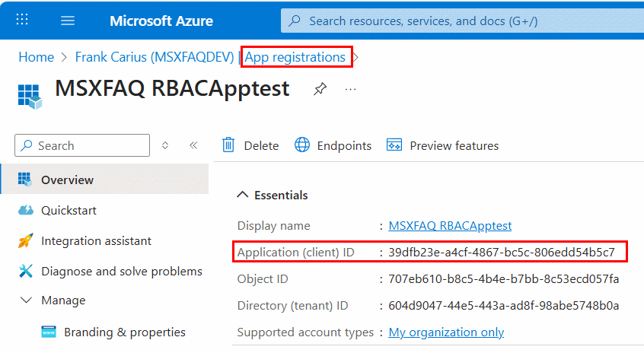Select Overview in the sidebar
644x353 pixels.
67,180
